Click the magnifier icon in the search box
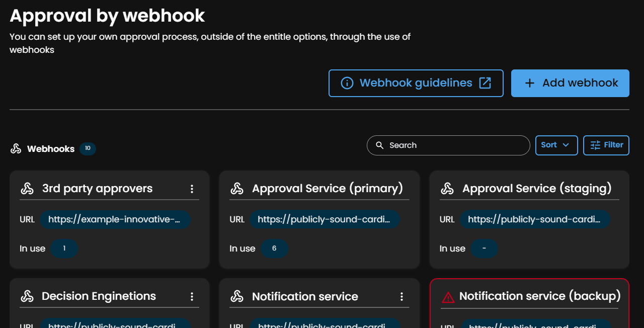644x328 pixels. 380,145
